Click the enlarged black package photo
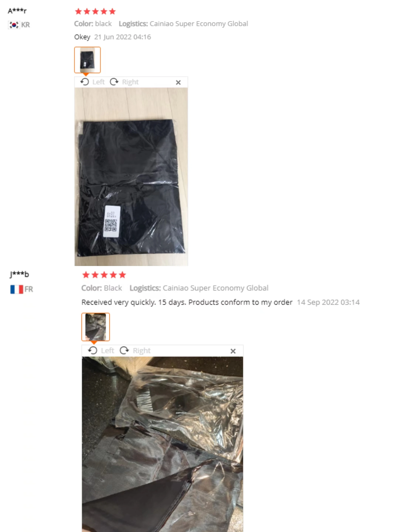 coord(131,177)
